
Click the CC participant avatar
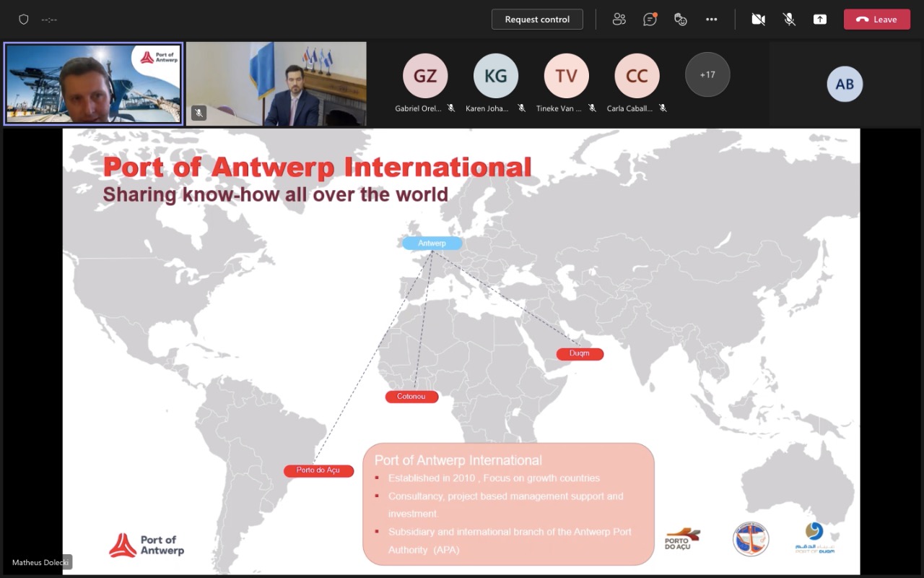click(x=637, y=76)
